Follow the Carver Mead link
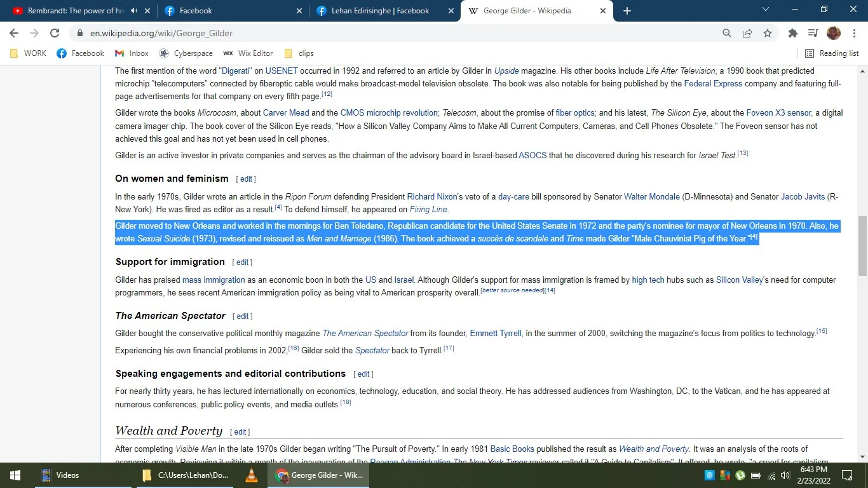The height and width of the screenshot is (488, 868). 286,113
